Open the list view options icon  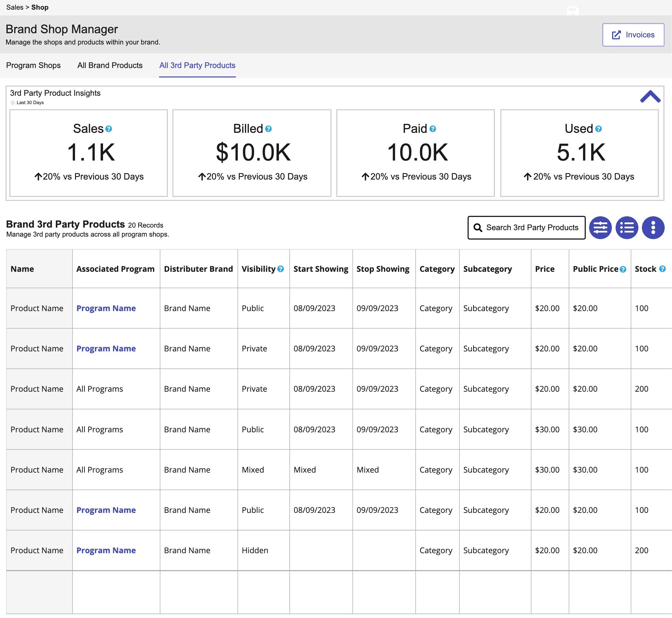click(x=627, y=228)
